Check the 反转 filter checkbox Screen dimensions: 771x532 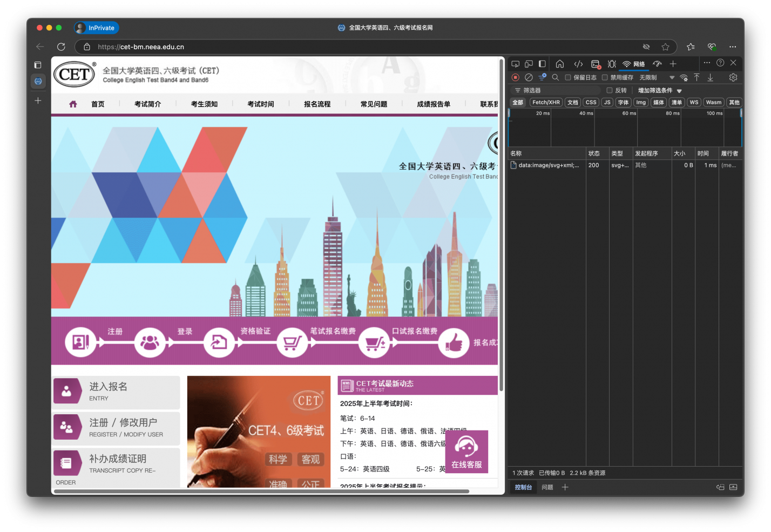[610, 91]
